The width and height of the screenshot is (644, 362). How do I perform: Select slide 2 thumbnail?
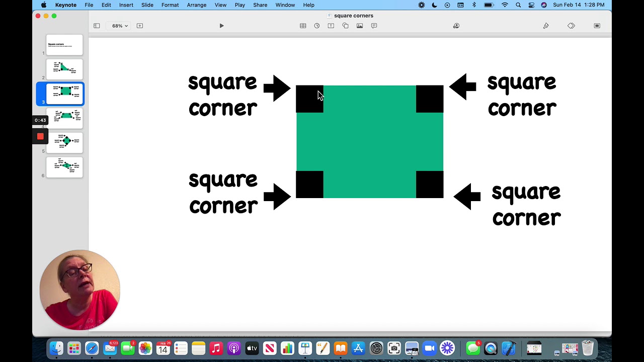point(64,69)
